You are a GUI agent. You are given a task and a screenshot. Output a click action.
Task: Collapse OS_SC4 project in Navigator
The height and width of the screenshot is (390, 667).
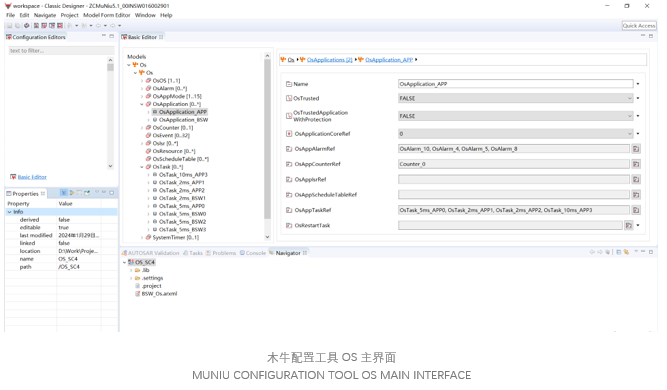(x=125, y=262)
